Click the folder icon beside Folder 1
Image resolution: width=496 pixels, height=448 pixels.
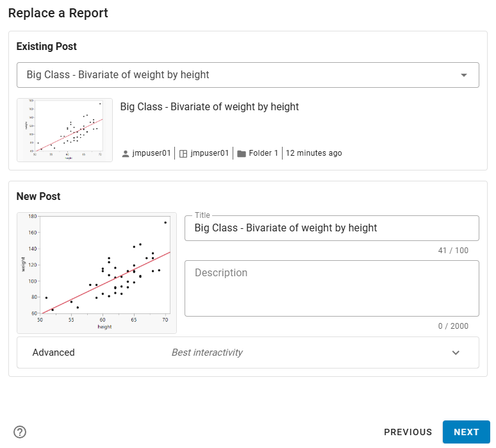(242, 154)
